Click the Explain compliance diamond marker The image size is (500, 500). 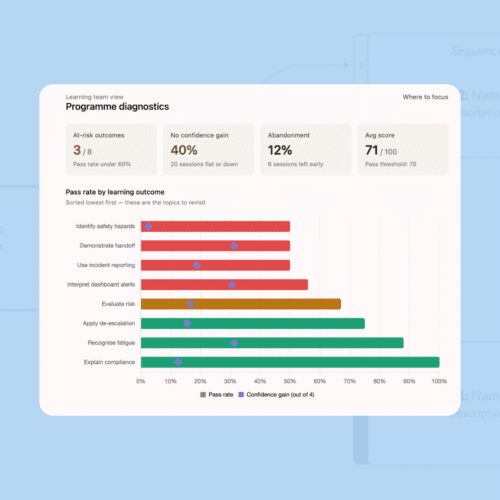coord(178,362)
